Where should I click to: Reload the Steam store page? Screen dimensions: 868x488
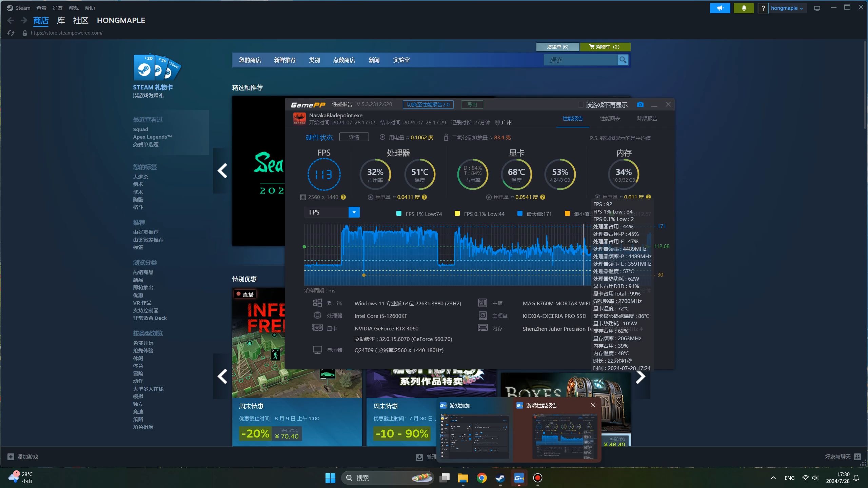point(11,33)
